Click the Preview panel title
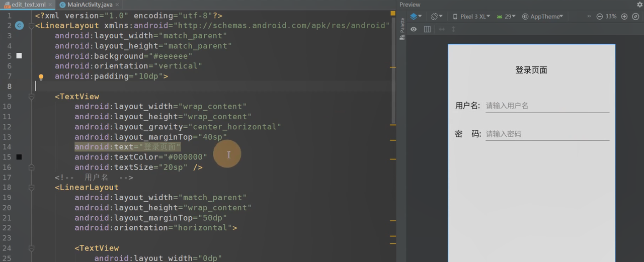Image resolution: width=644 pixels, height=262 pixels. click(410, 5)
